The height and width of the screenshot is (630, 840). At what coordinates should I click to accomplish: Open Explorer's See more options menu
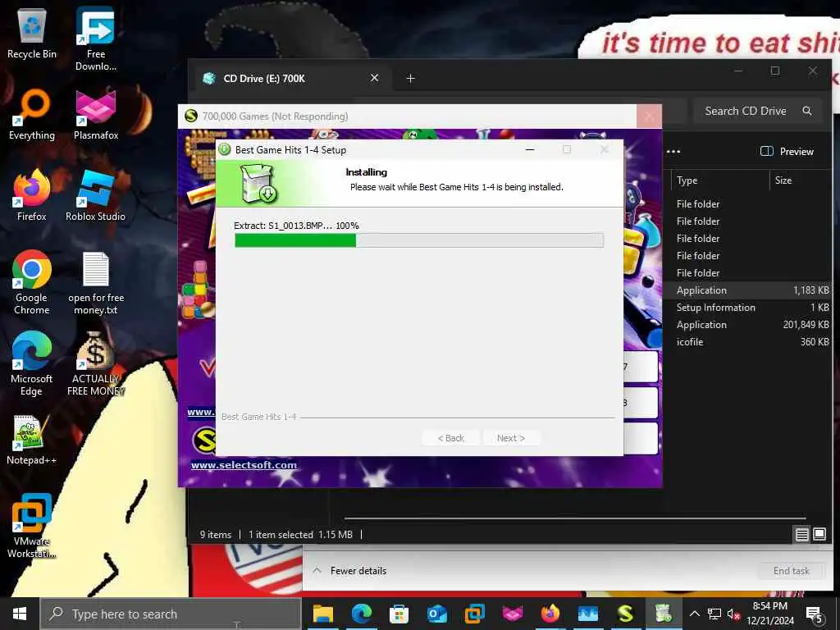(x=673, y=152)
